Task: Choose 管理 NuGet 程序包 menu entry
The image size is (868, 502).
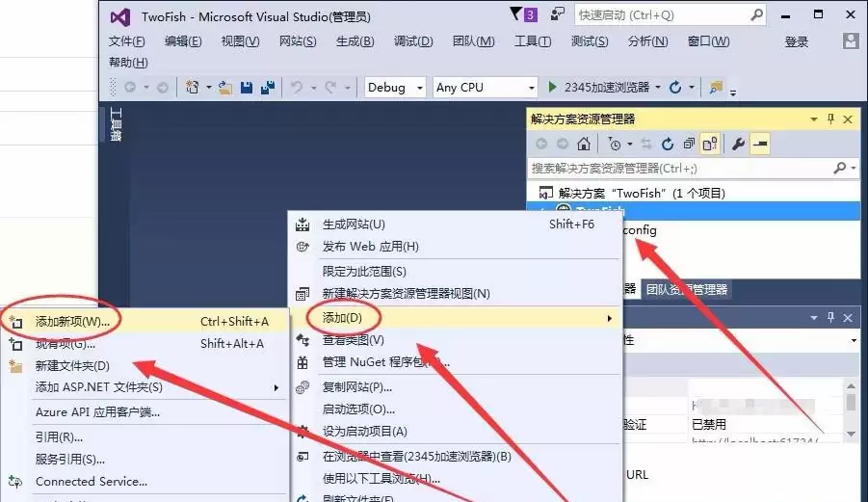Action: coord(456,362)
